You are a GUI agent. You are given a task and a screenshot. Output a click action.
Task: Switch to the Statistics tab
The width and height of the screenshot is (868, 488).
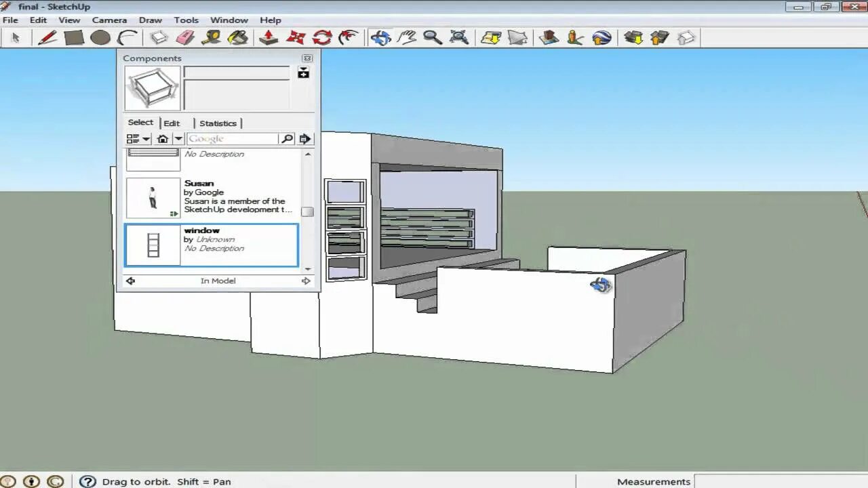(218, 123)
